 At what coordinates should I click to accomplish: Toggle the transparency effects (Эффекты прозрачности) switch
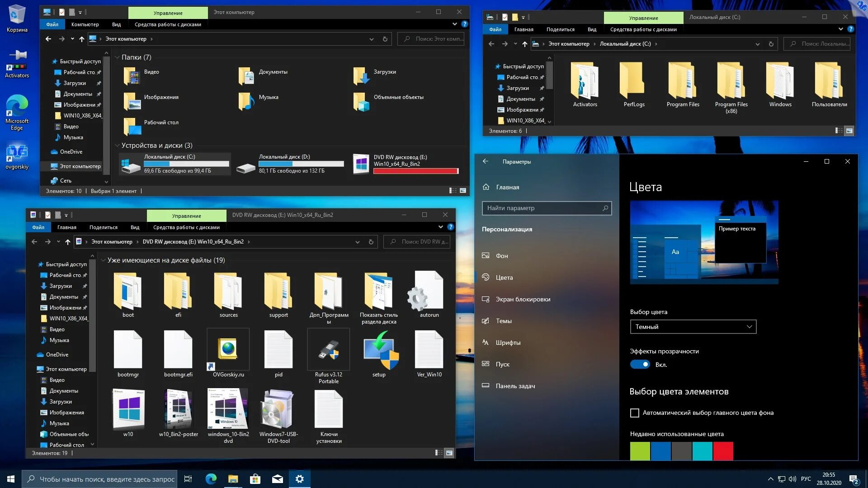tap(640, 365)
